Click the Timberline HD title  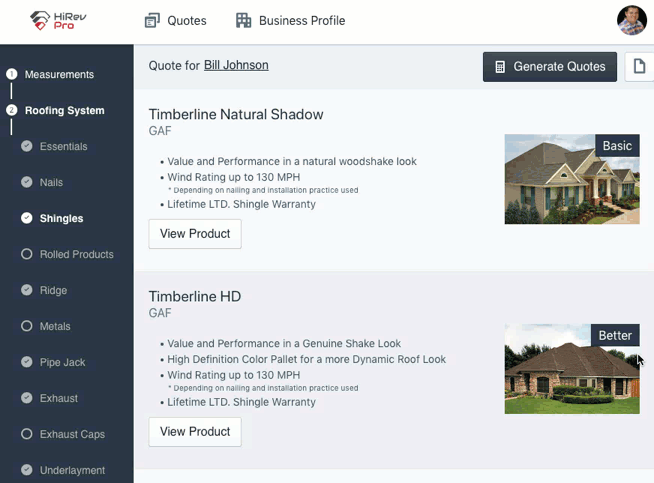195,297
